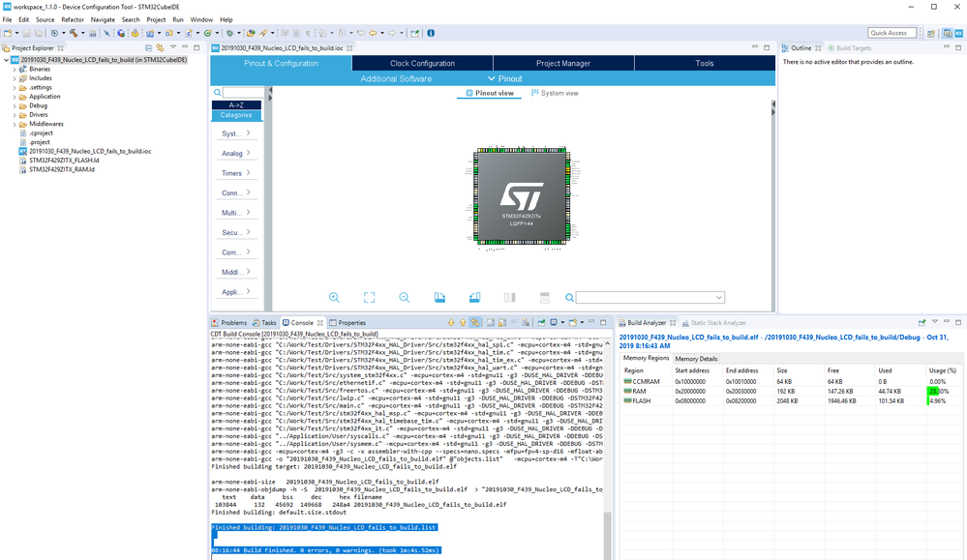Click the ST chip image in the pinout view
The width and height of the screenshot is (967, 560).
[x=522, y=197]
